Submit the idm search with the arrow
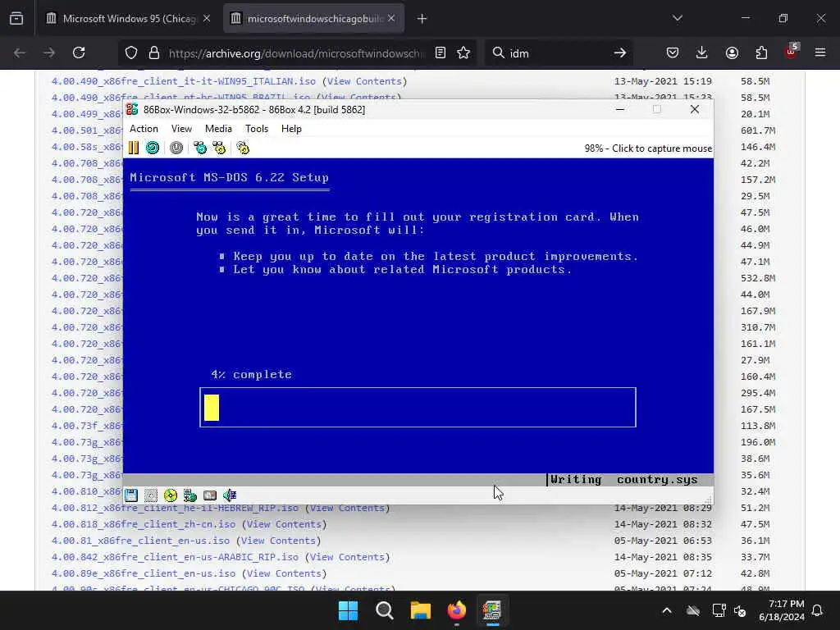This screenshot has width=840, height=630. pos(620,52)
